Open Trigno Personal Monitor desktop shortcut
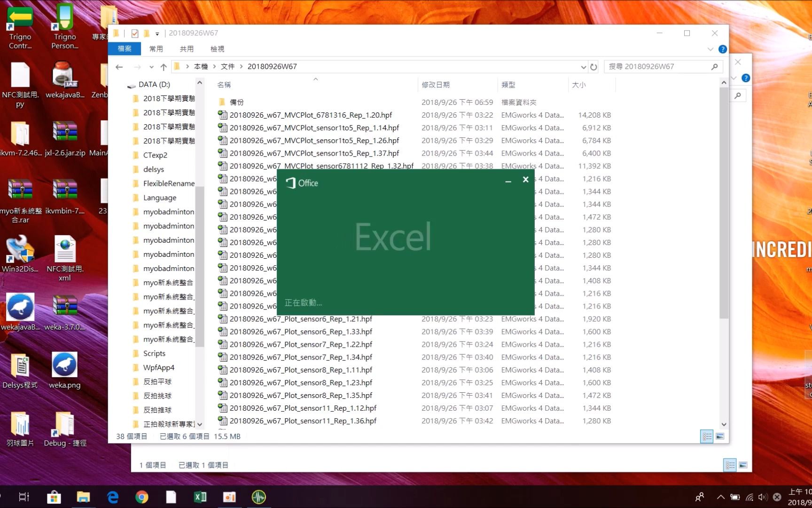This screenshot has height=508, width=812. coord(65,27)
